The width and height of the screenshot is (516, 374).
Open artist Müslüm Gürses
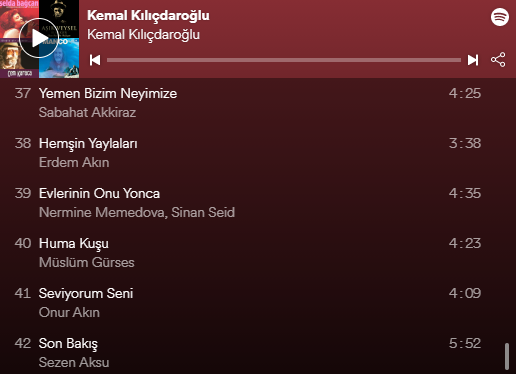tap(87, 263)
